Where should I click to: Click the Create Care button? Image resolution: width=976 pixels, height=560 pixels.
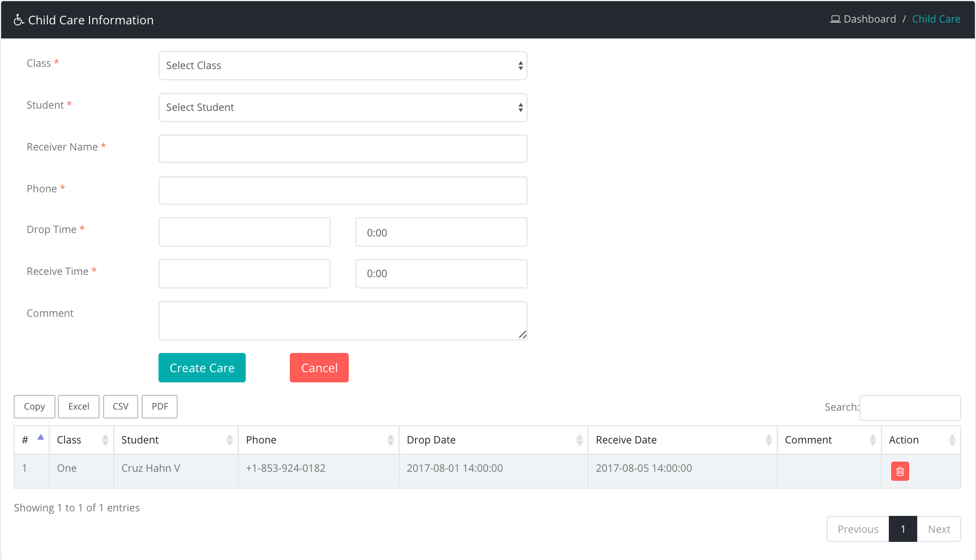(202, 368)
